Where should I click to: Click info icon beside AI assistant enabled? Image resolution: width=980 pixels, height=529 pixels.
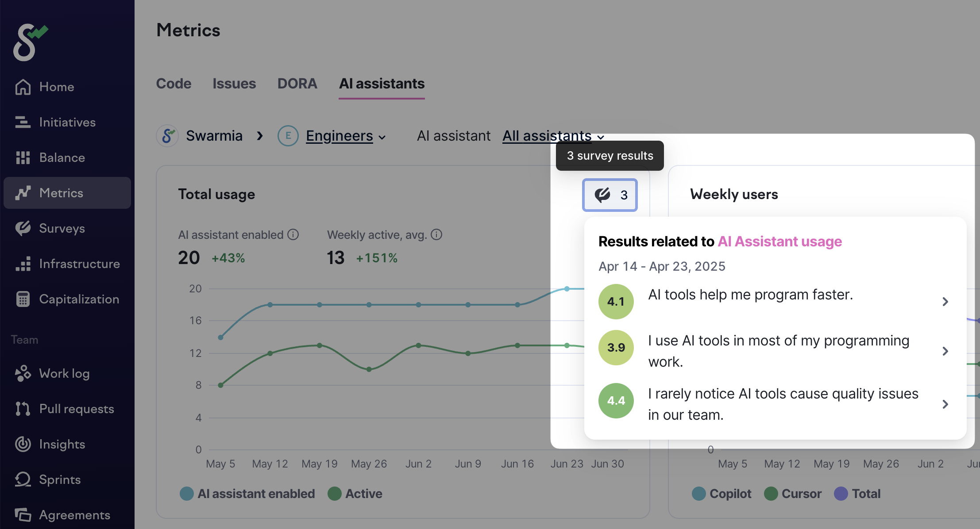(293, 234)
